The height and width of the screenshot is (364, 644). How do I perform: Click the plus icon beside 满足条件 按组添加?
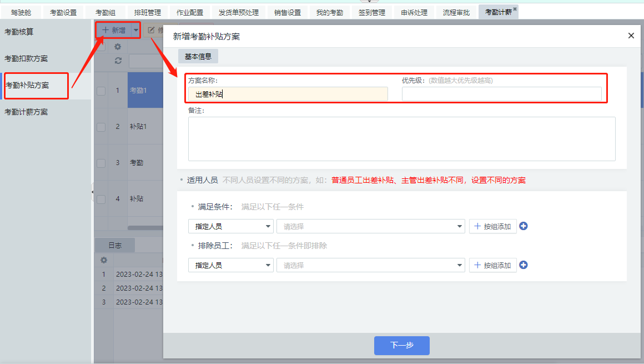tap(523, 226)
